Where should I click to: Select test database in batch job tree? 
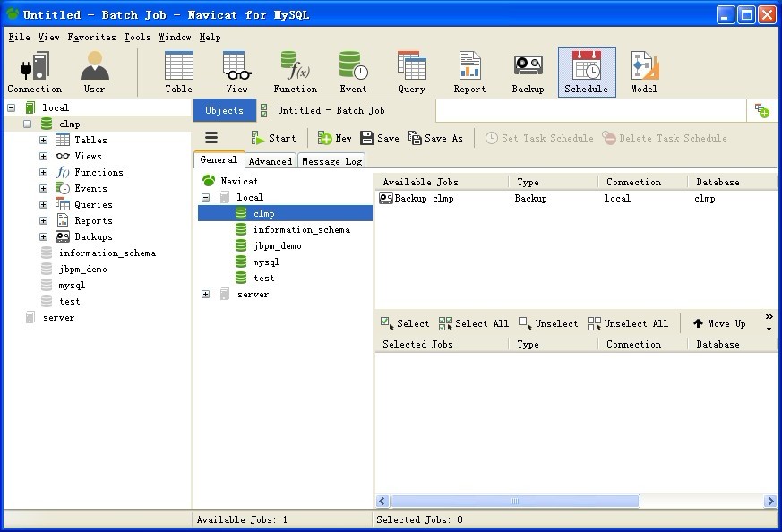point(264,279)
